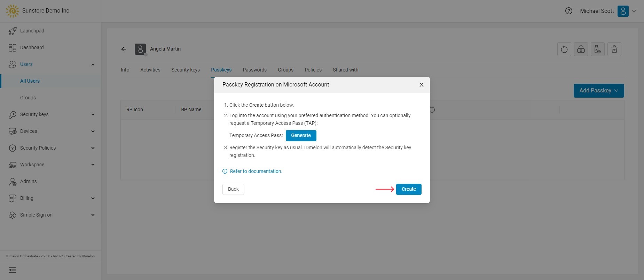Open the Refer to documentation link
This screenshot has height=280, width=644.
256,171
